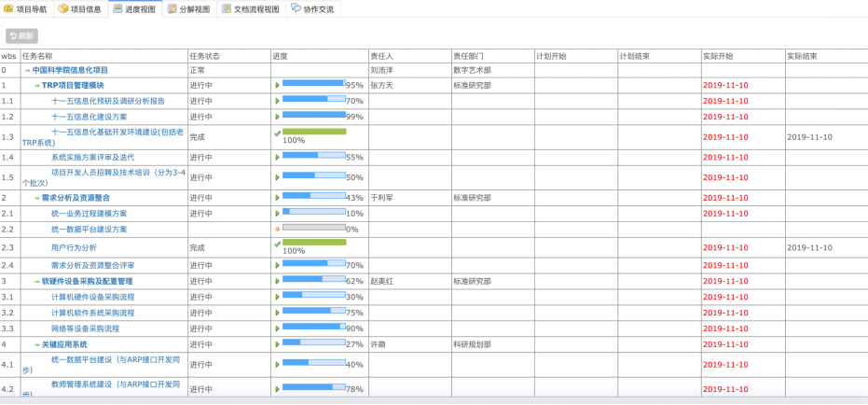Screen dimensions: 868x405
Task: Click the in-progress play icon for 关键应用系统
Action: tap(278, 344)
